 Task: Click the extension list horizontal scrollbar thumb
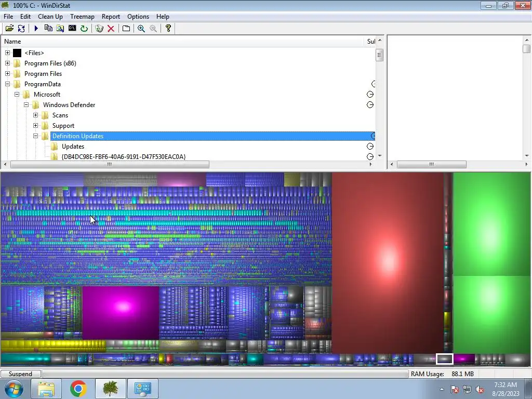click(432, 165)
